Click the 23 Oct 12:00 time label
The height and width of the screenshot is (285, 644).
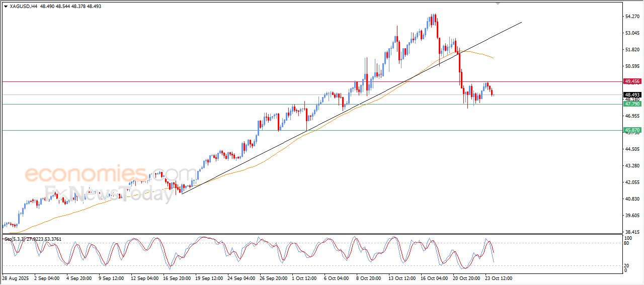[x=498, y=278]
